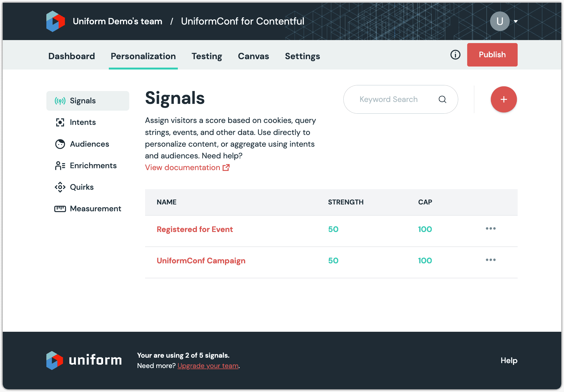Click the Publish button
The image size is (564, 392).
coord(492,55)
